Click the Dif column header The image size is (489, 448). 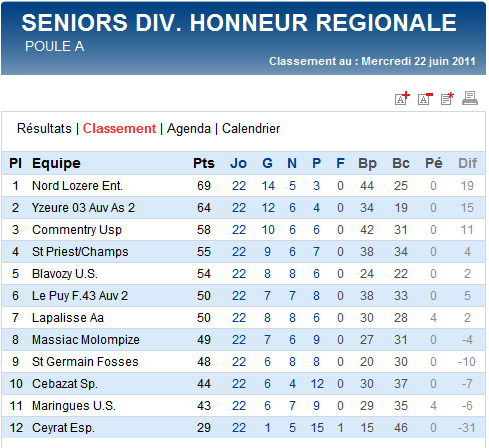pos(467,163)
